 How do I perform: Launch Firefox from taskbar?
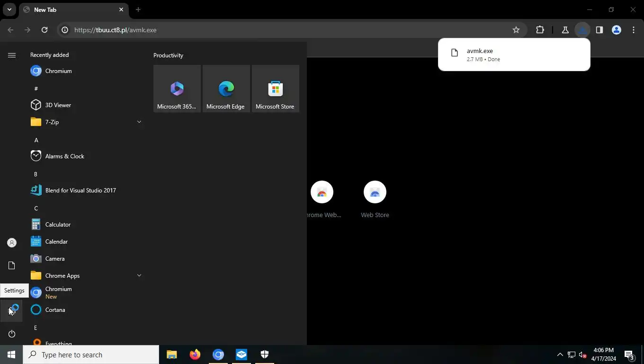[195, 355]
